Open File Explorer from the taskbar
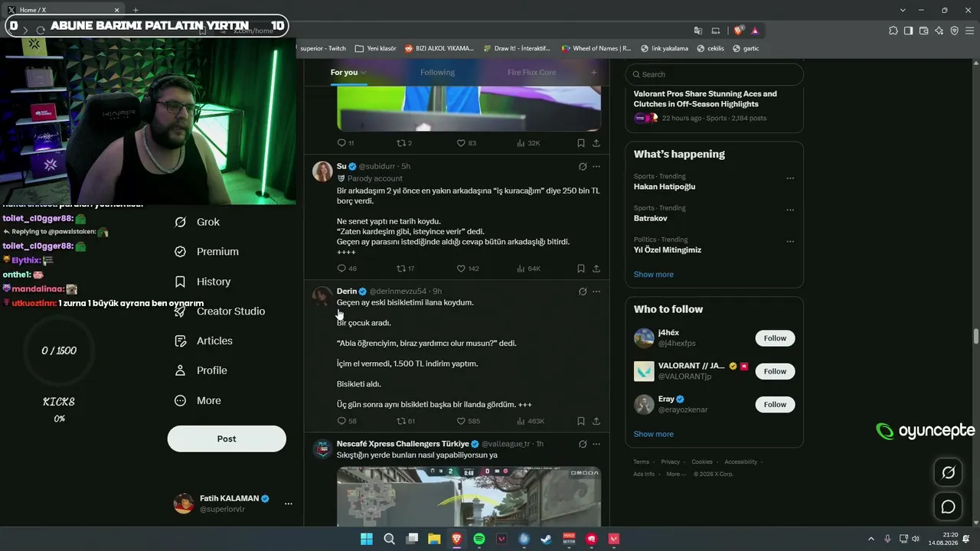The height and width of the screenshot is (551, 980). pos(434,539)
